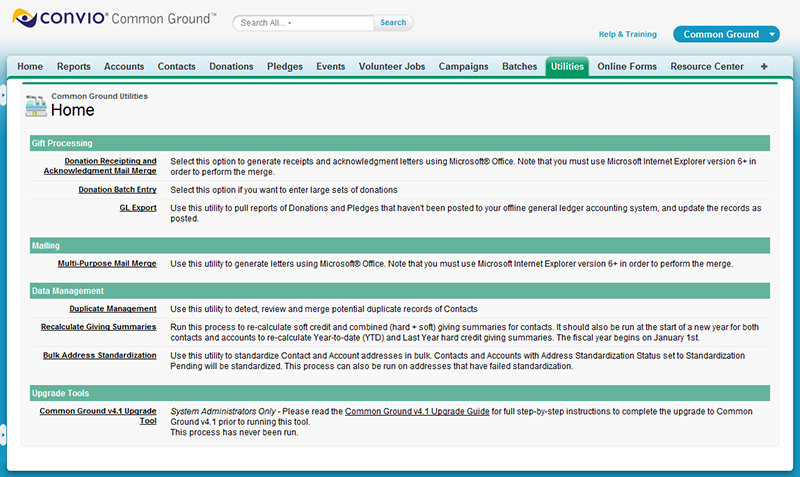800x477 pixels.
Task: Open the Resource Center tab
Action: click(707, 67)
